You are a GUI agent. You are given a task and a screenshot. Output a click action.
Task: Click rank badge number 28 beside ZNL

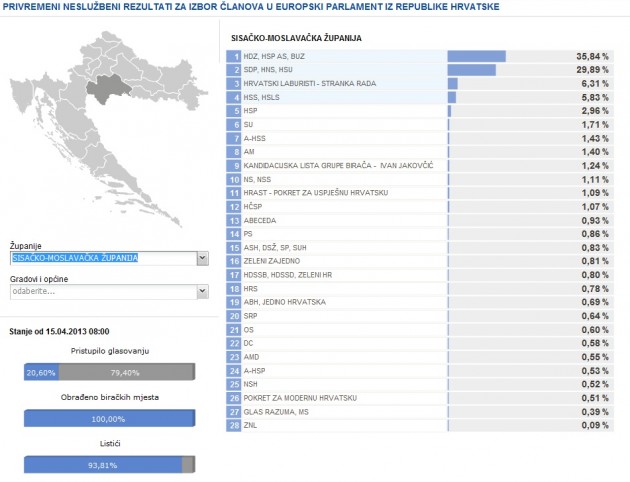[234, 423]
